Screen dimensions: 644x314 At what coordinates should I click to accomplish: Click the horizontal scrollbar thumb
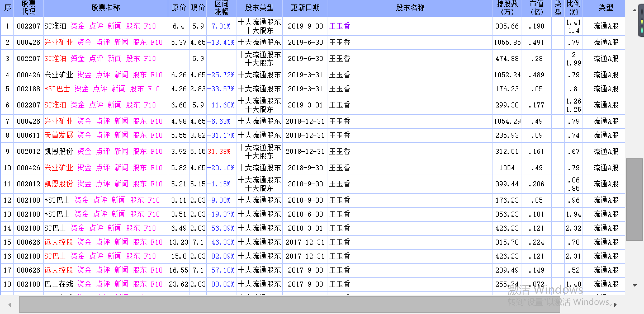pos(289,304)
